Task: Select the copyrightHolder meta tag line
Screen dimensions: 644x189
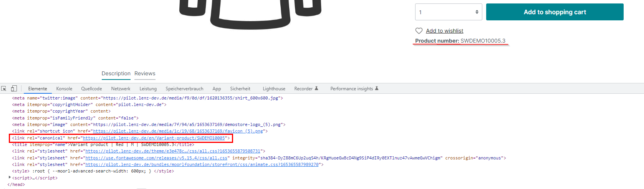Action: pos(89,104)
